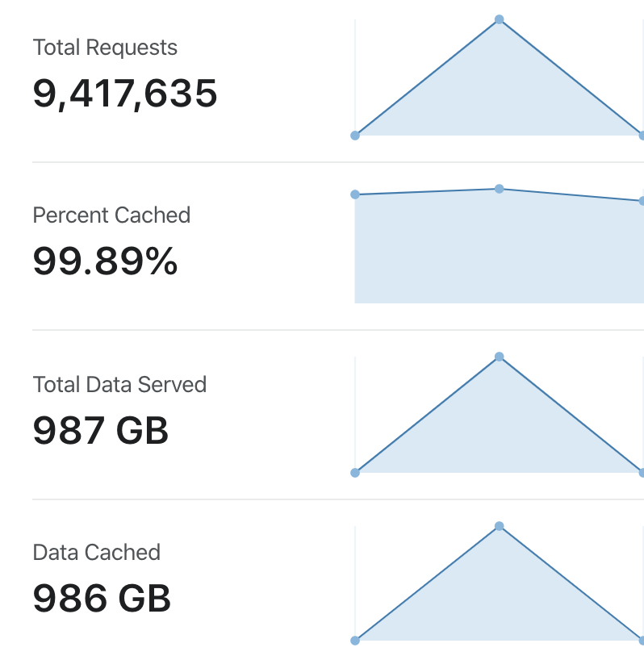The width and height of the screenshot is (644, 660).
Task: Select the 986 GB value
Action: pyautogui.click(x=102, y=598)
